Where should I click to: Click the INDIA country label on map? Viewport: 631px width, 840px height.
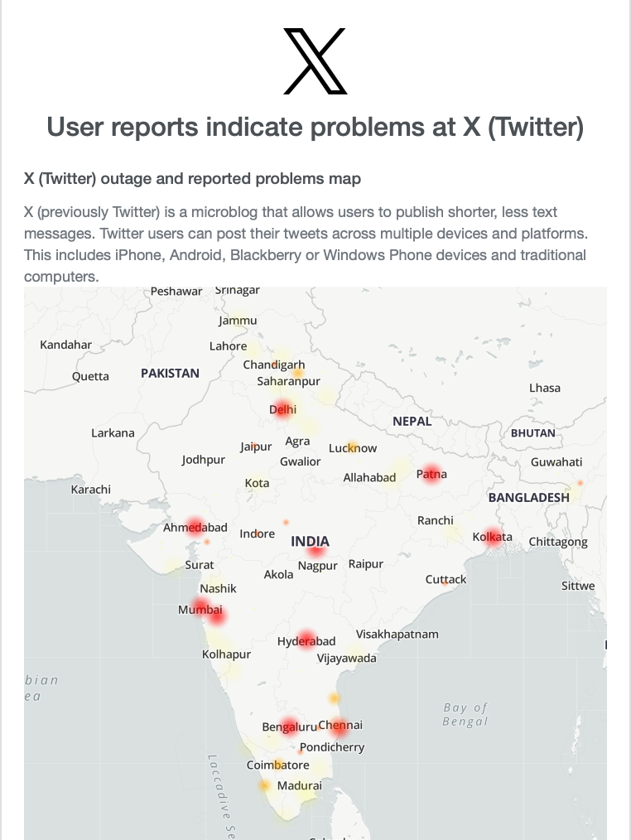[311, 542]
